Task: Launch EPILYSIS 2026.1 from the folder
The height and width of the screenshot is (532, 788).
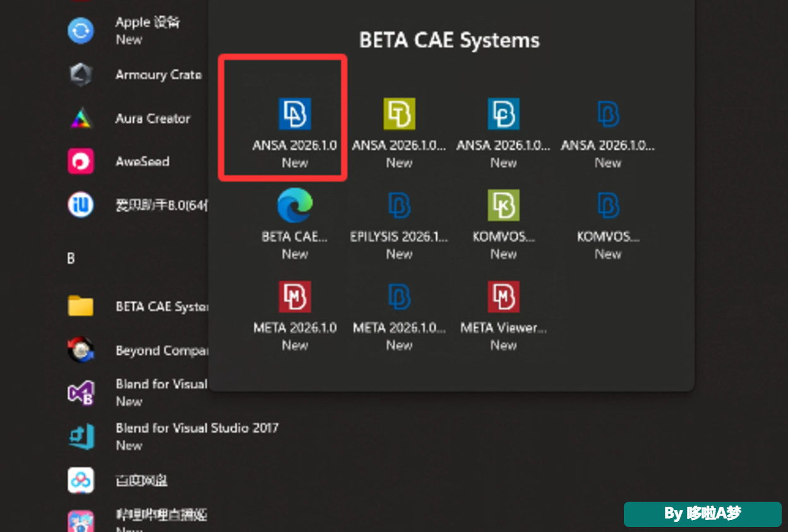Action: pos(399,224)
